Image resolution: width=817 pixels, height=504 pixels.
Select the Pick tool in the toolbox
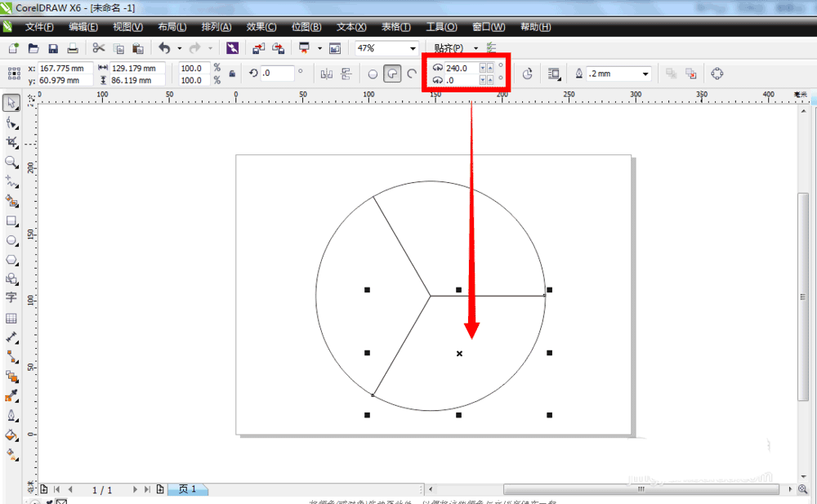click(x=11, y=103)
